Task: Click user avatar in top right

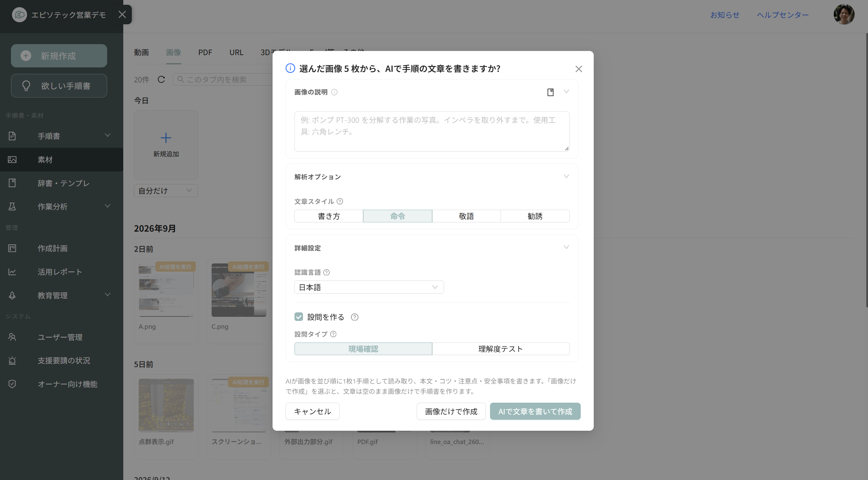Action: point(844,14)
